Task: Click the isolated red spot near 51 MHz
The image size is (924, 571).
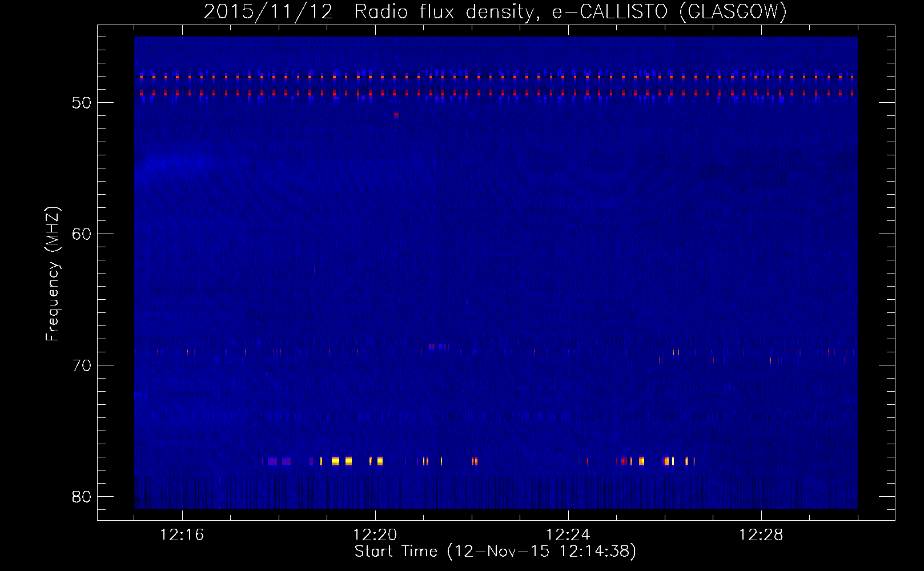Action: (396, 115)
